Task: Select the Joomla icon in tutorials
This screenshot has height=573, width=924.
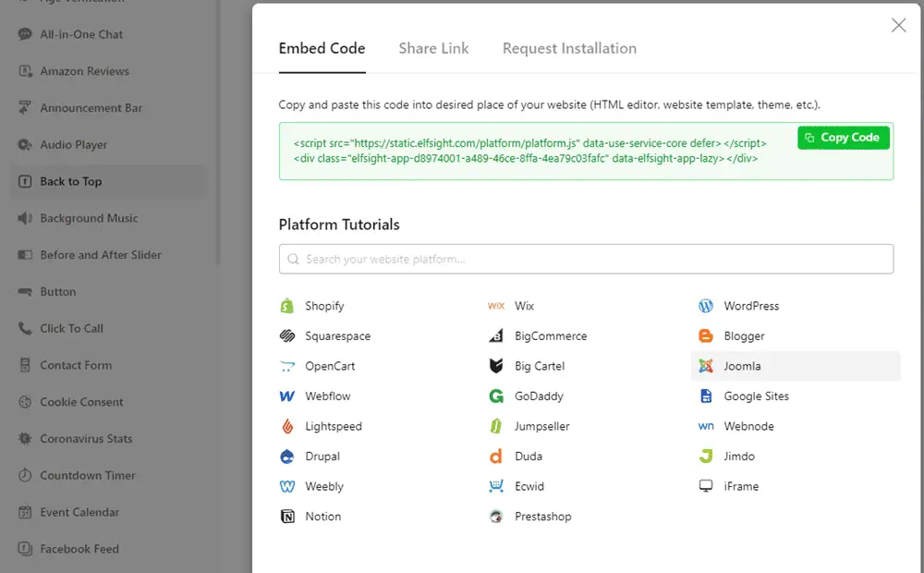Action: [706, 366]
